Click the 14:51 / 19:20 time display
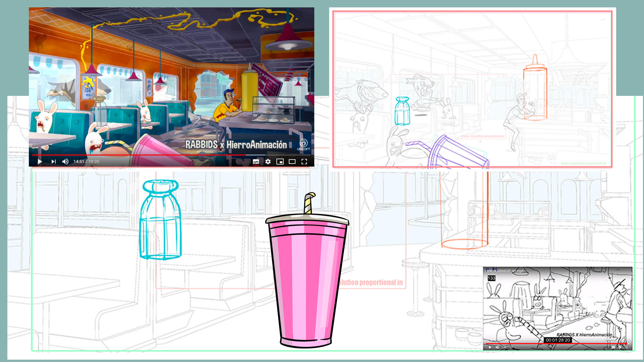Image resolution: width=644 pixels, height=362 pixels. point(86,162)
